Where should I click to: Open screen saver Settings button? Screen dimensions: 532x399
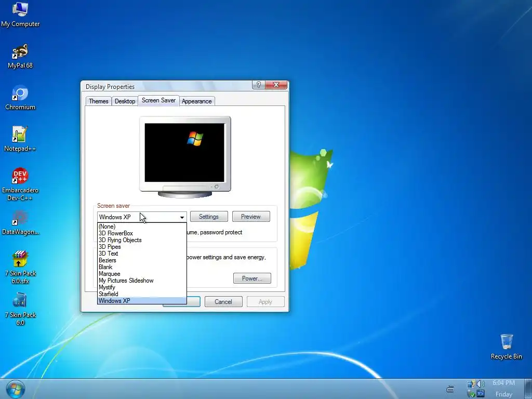(x=209, y=217)
